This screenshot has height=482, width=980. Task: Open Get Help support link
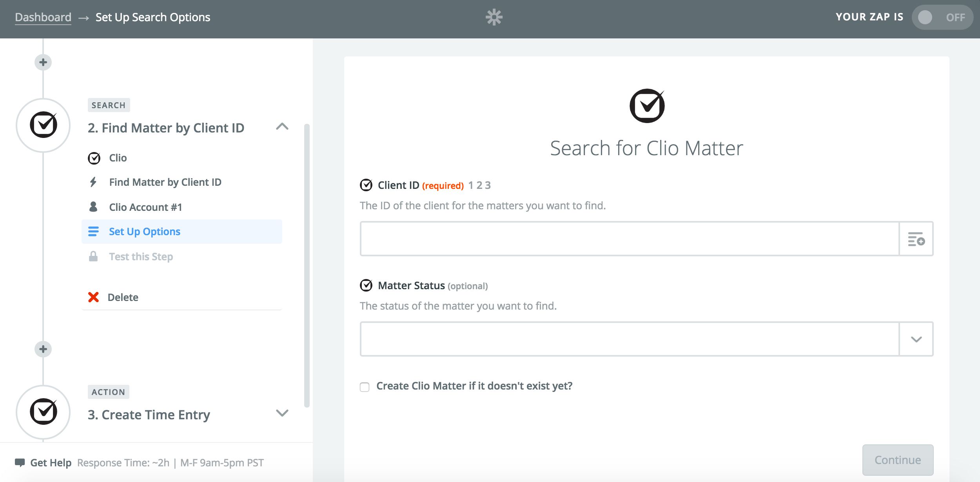(x=51, y=463)
